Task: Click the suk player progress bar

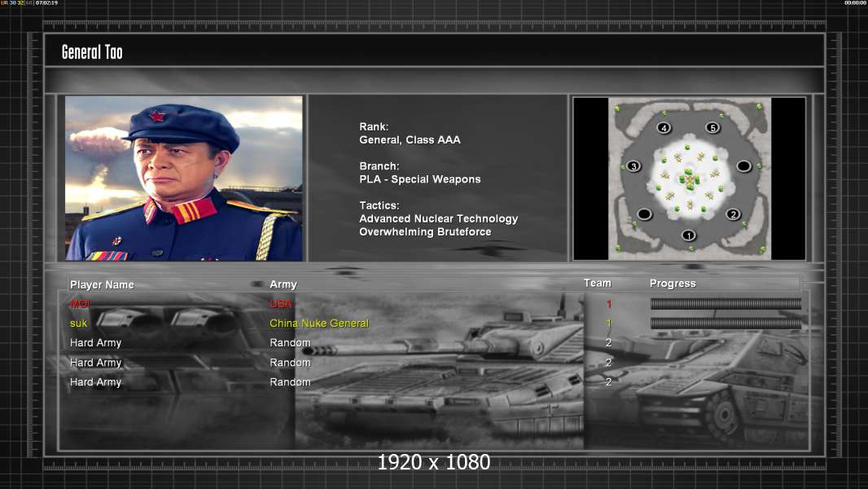Action: click(x=726, y=323)
